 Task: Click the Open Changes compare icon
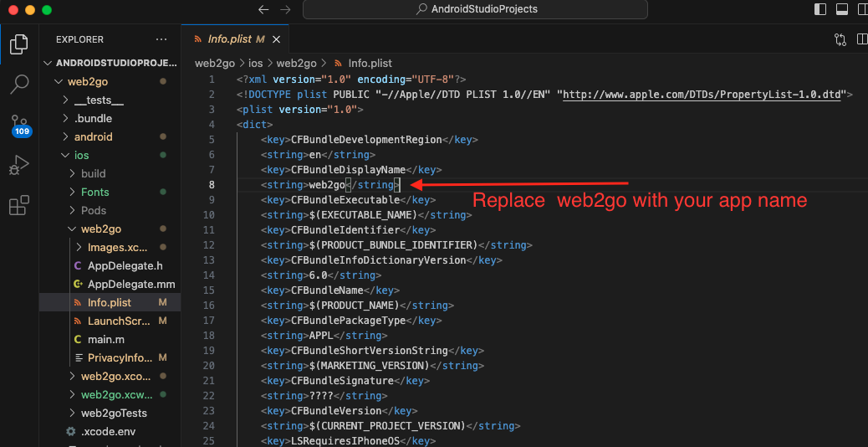tap(840, 39)
